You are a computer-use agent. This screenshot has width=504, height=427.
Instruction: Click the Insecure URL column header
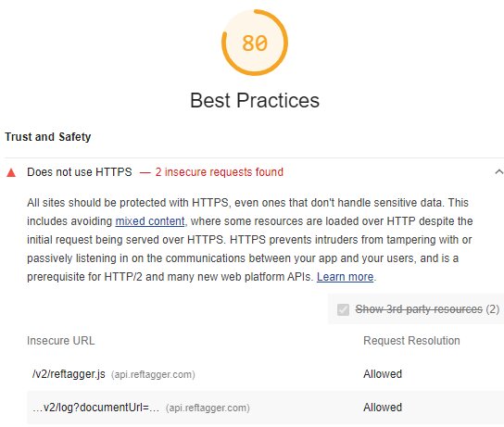pyautogui.click(x=61, y=341)
